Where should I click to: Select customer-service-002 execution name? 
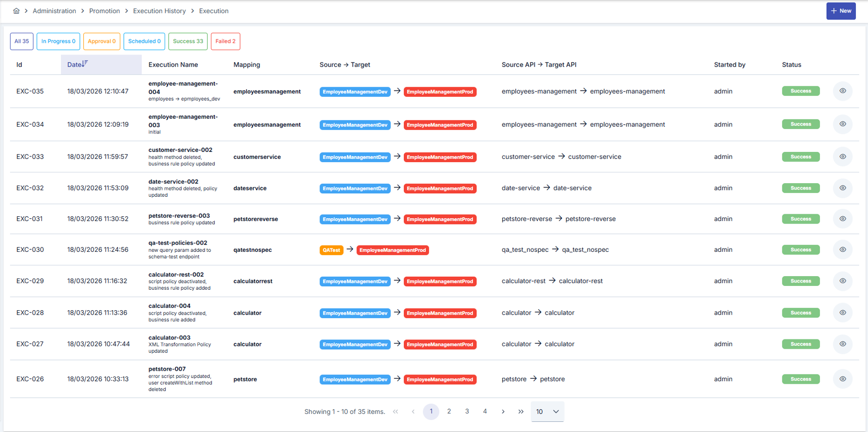pyautogui.click(x=180, y=150)
